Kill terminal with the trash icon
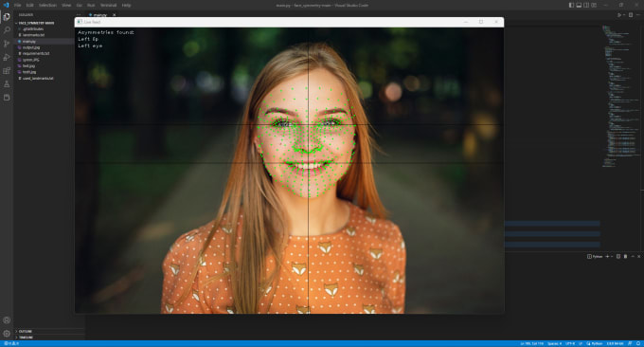The image size is (644, 347). (x=625, y=257)
